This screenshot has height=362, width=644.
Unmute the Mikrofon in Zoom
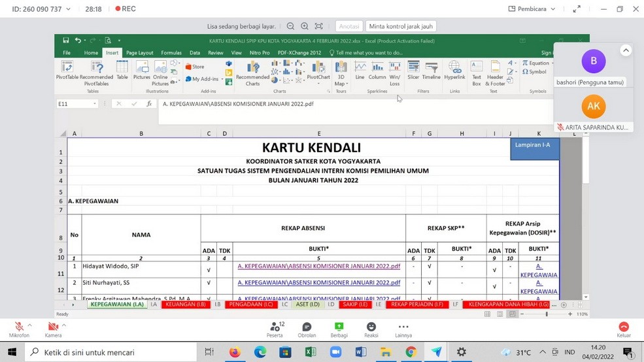19,329
